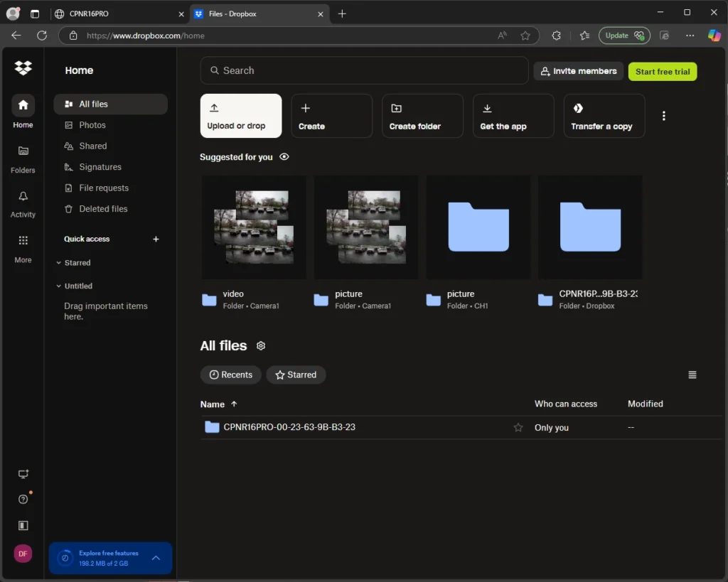Screen dimensions: 728x582
Task: Expand the Explore free features panel
Action: (x=156, y=558)
